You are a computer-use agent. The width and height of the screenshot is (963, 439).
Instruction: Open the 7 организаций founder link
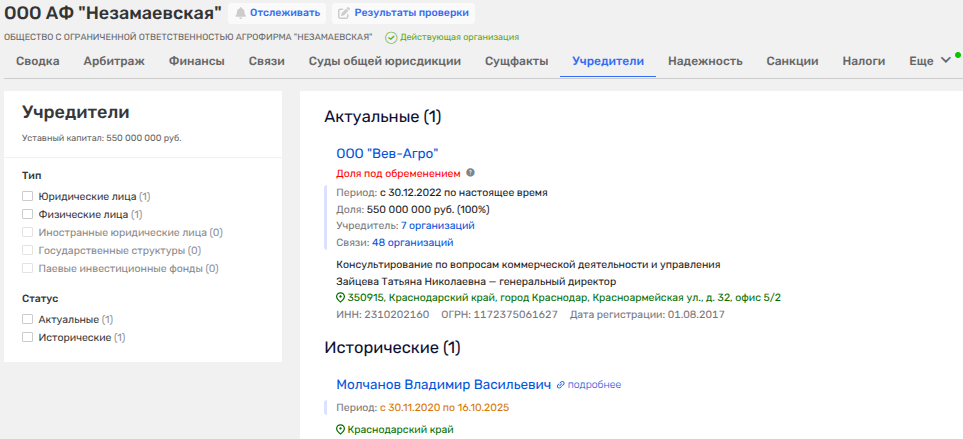tap(438, 226)
